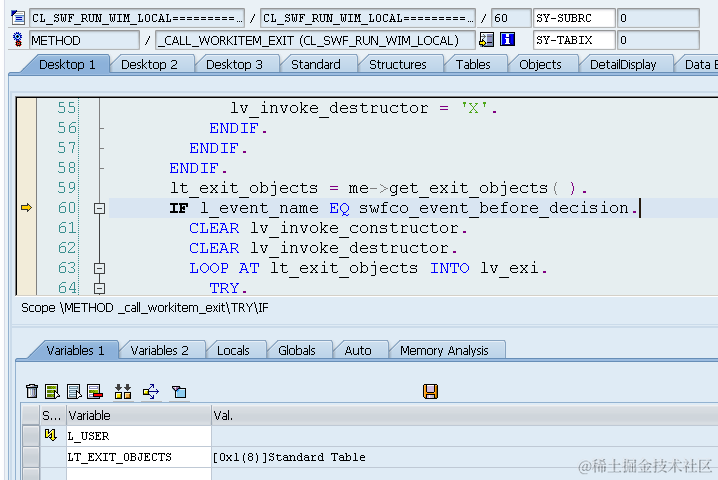
Task: Click the CLEAR lv_invoke_destructor statement
Action: click(323, 248)
